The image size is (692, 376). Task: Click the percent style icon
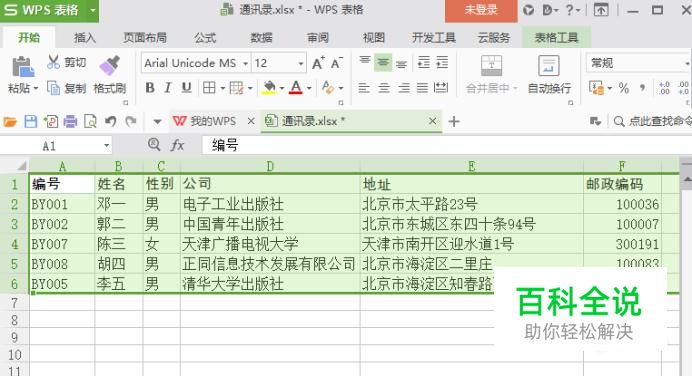pyautogui.click(x=624, y=88)
